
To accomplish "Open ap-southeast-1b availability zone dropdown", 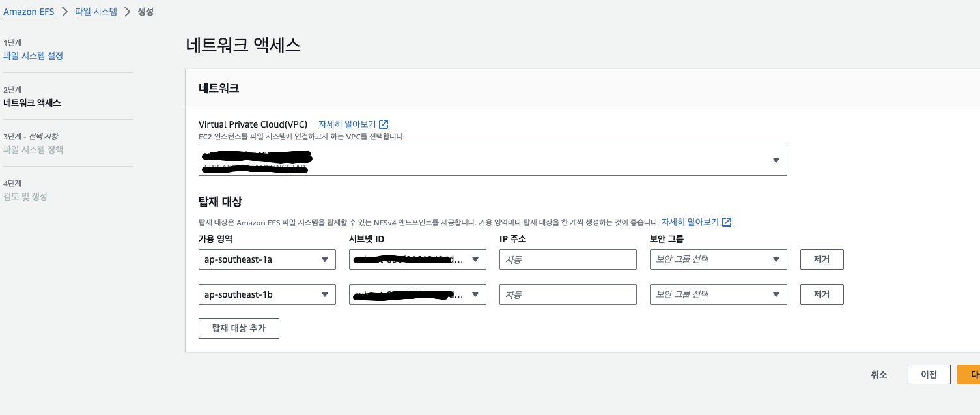I will tap(267, 294).
